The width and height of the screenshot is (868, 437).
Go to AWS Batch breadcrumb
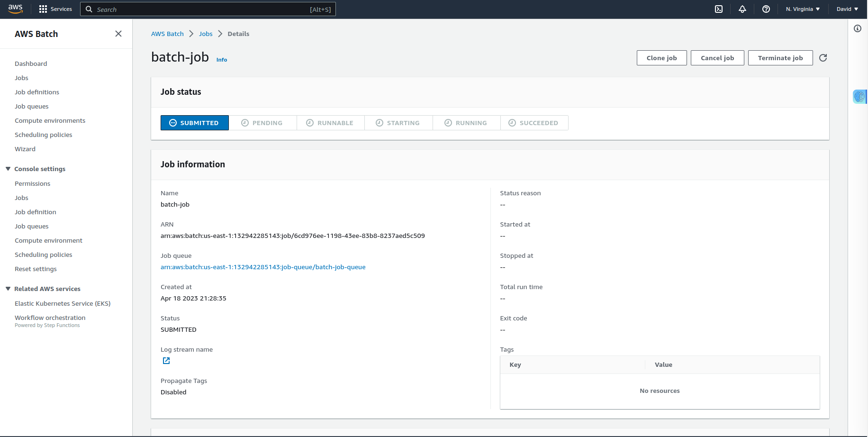(167, 34)
